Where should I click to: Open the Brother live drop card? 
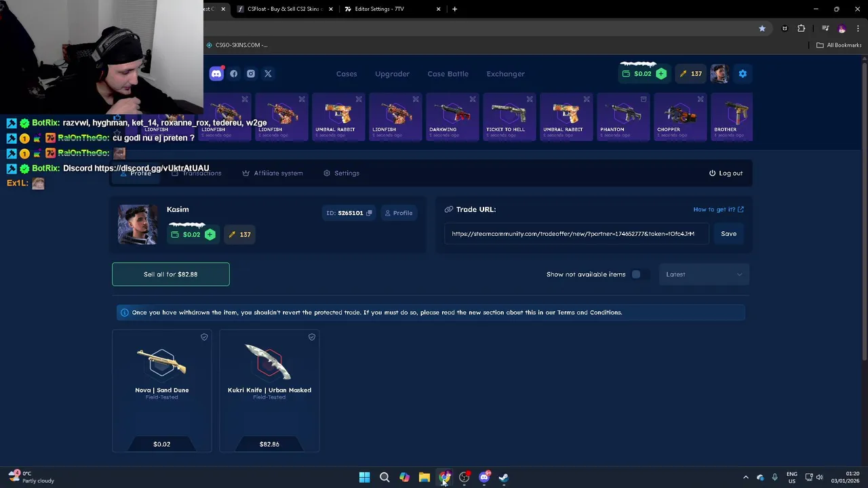(732, 117)
